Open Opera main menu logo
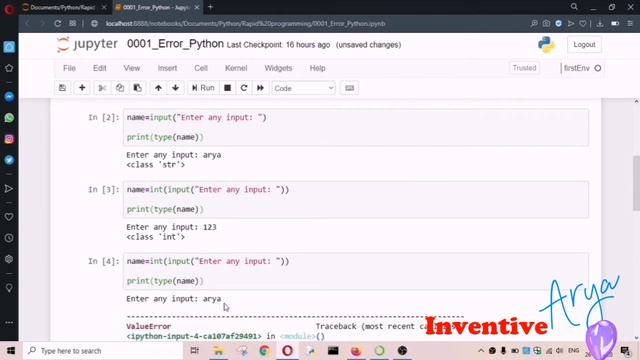 pos(9,8)
